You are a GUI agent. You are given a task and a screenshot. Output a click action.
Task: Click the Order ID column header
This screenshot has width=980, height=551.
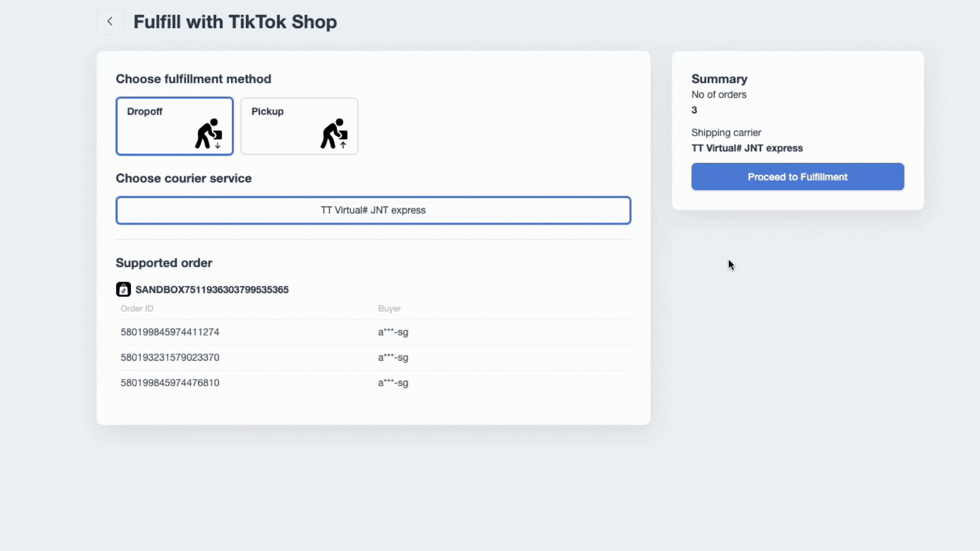[137, 309]
